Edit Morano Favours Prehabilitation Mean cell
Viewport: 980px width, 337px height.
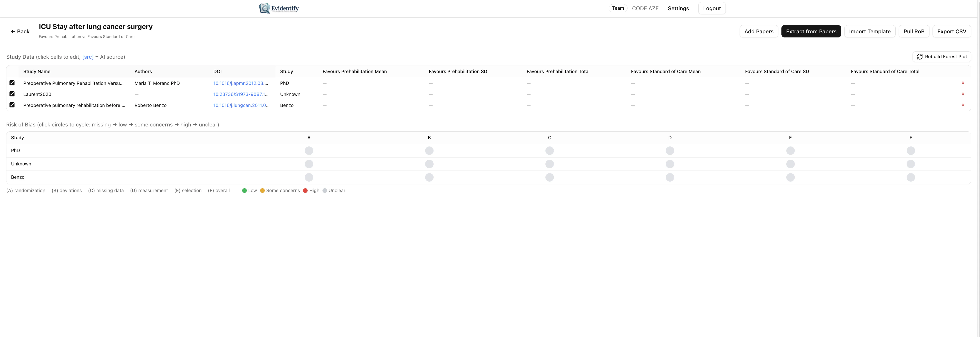point(325,83)
